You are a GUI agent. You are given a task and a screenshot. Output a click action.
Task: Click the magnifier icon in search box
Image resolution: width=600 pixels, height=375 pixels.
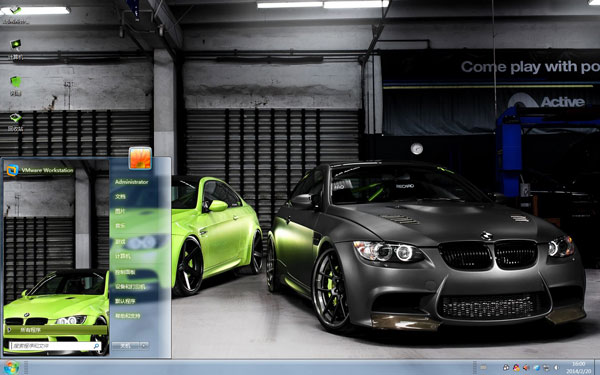[x=96, y=346]
